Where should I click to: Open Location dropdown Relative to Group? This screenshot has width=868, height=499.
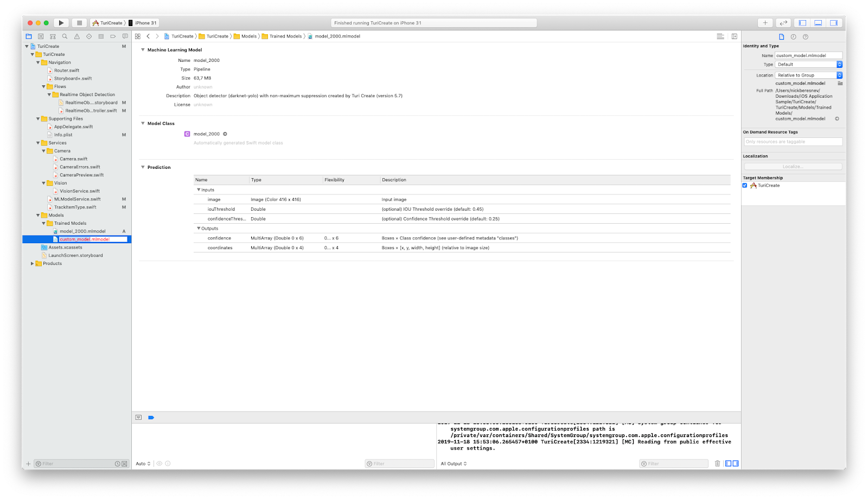pyautogui.click(x=808, y=75)
